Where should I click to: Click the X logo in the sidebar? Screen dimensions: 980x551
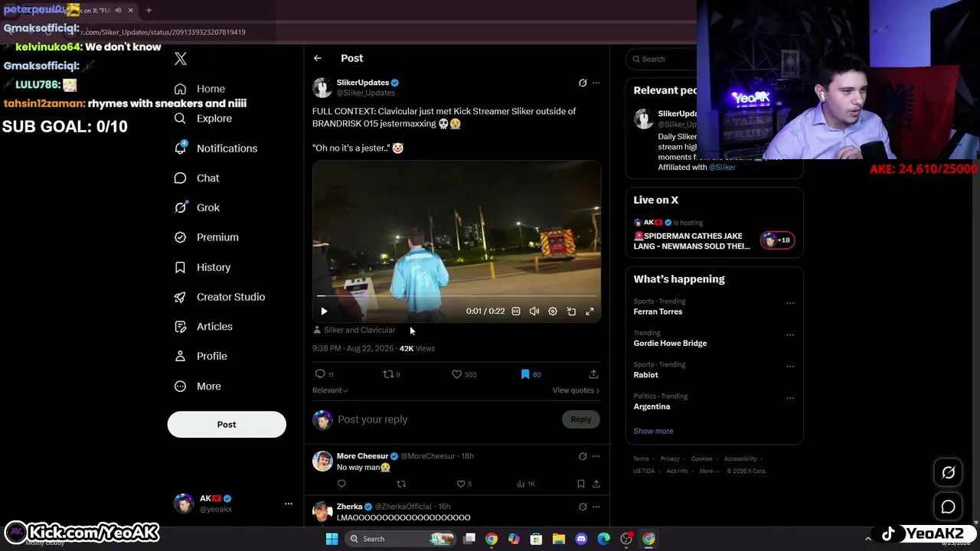pos(181,59)
